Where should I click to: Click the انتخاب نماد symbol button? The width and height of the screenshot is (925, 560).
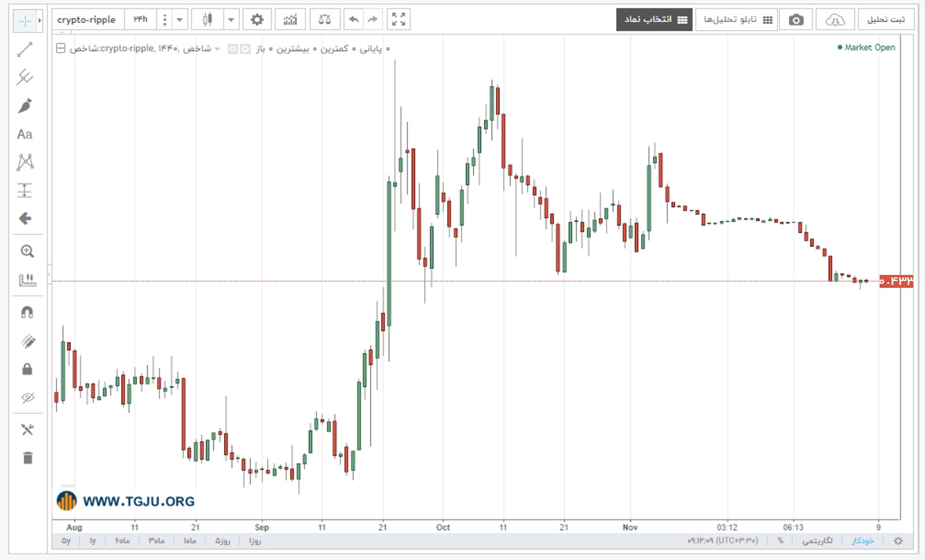click(x=654, y=20)
